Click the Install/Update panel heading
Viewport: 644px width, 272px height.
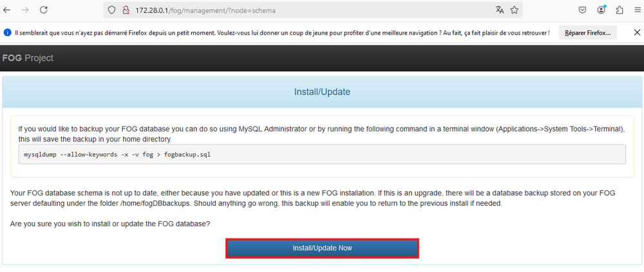[322, 92]
